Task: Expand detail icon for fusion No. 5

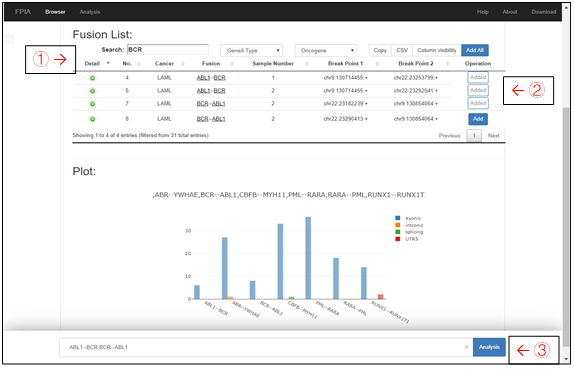Action: [93, 91]
